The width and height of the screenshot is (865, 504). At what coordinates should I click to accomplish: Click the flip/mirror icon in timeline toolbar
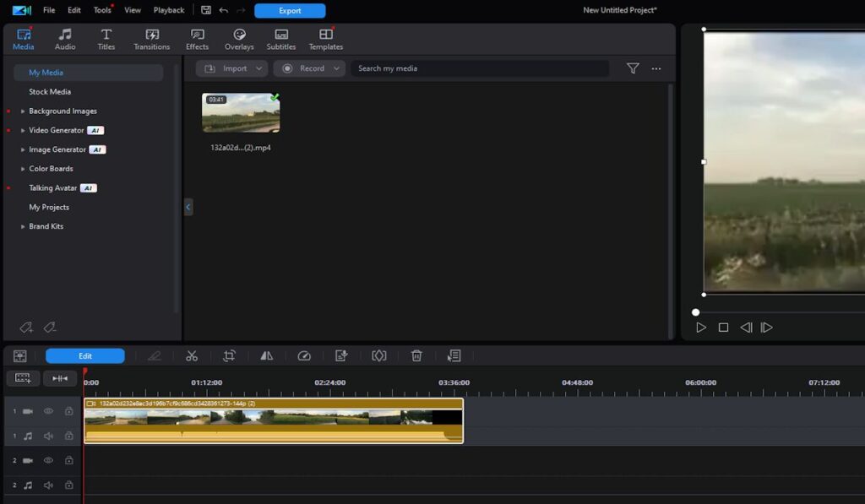pos(267,356)
